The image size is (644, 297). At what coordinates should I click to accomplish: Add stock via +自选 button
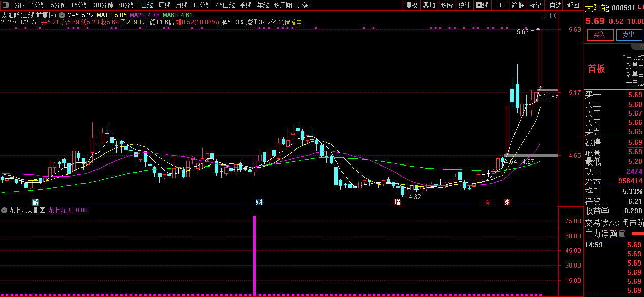coord(554,5)
